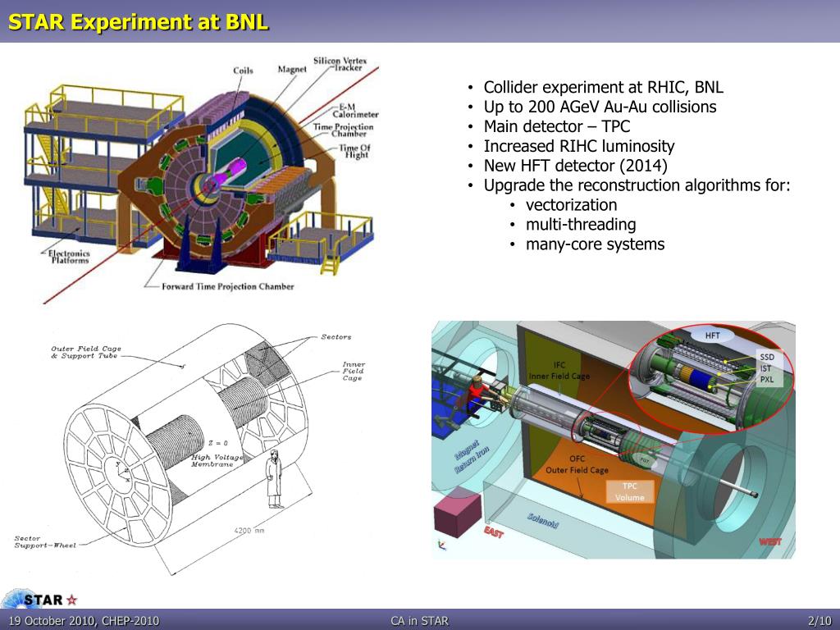Click the 'Inner Field Cage' label in TPC drawing
Image resolution: width=840 pixels, height=630 pixels.
pyautogui.click(x=353, y=371)
